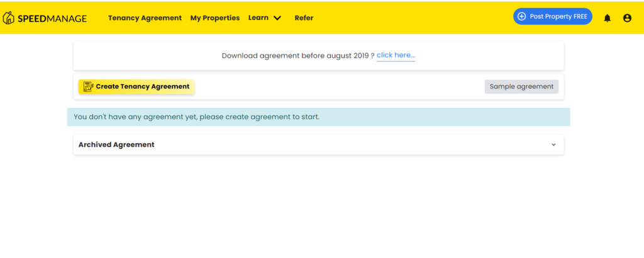Expand the Archived Agreement chevron
The image size is (644, 258).
click(x=553, y=144)
